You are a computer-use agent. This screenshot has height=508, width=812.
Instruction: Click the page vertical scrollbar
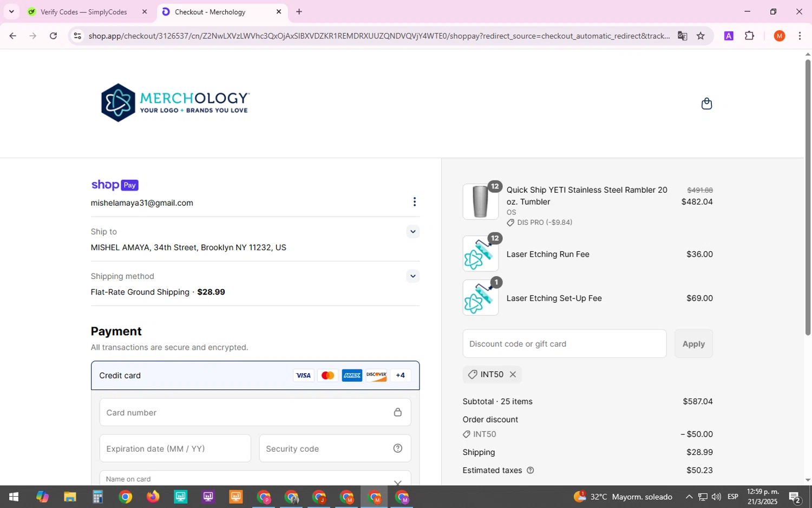click(x=808, y=198)
